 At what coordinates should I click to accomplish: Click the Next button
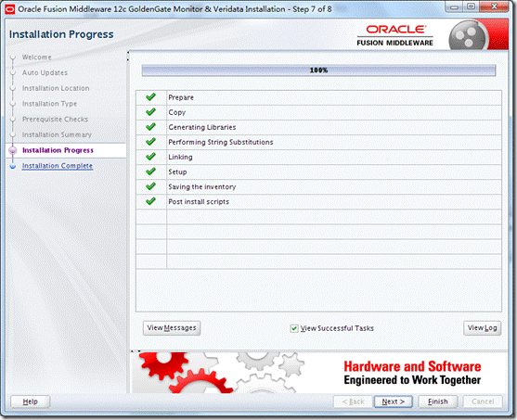click(393, 401)
